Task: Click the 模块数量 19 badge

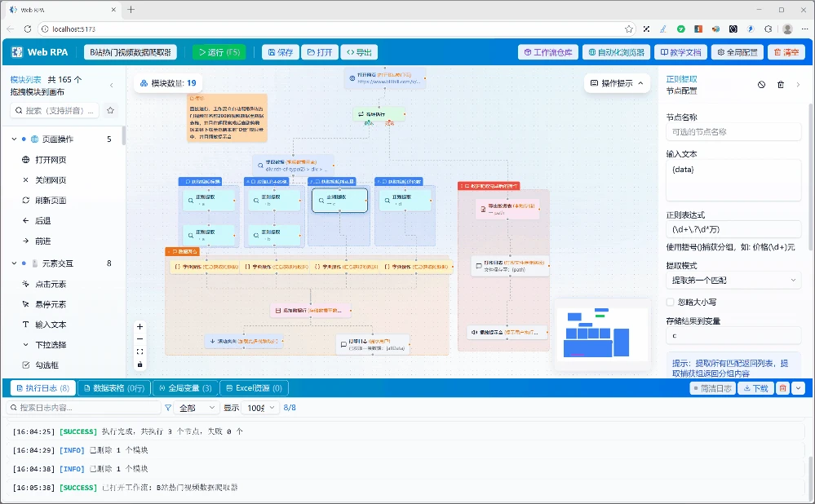Action: (x=168, y=83)
